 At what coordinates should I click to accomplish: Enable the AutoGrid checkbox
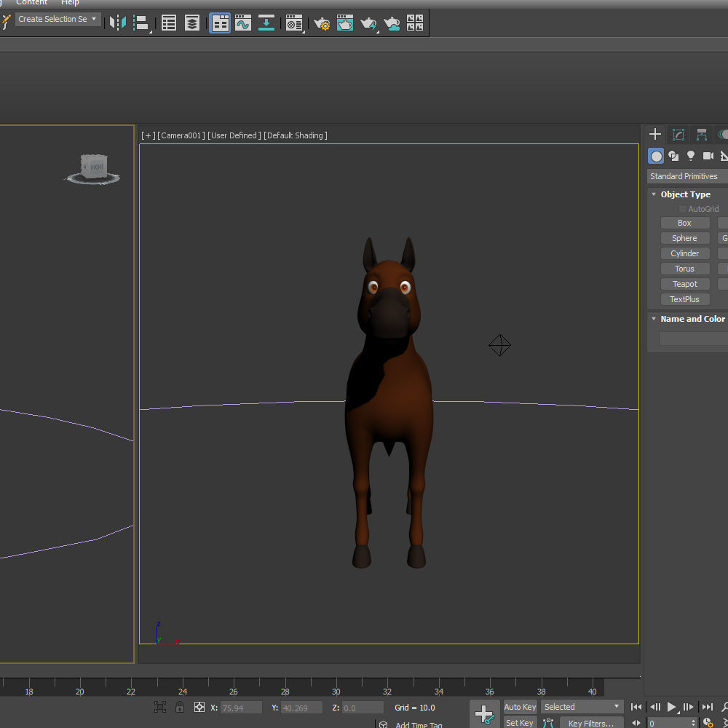[x=683, y=209]
